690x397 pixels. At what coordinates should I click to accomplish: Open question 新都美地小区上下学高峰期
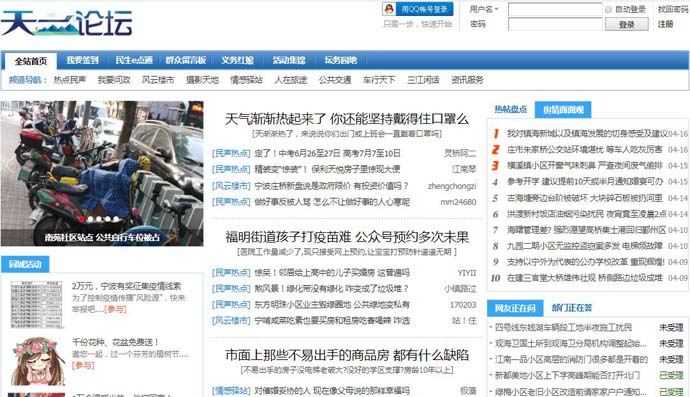567,375
